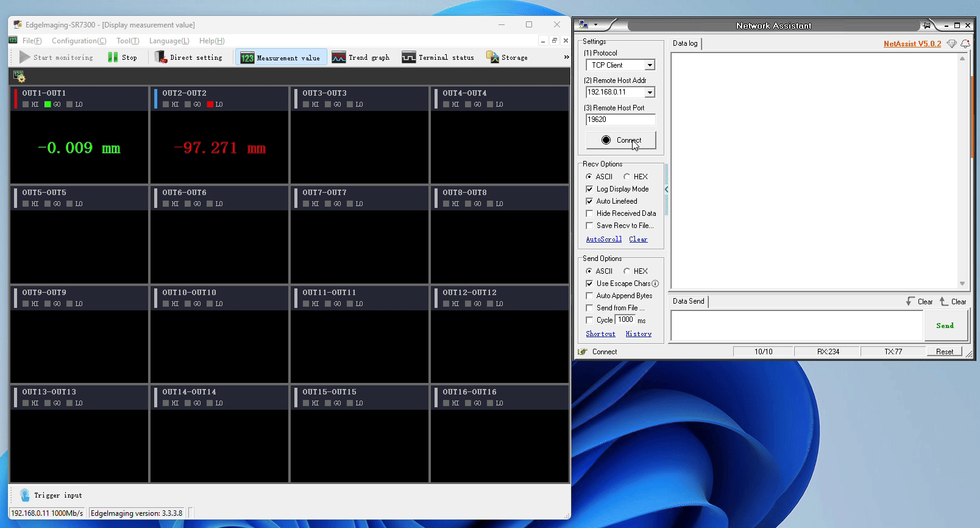980x528 pixels.
Task: Click the black Connect indicator circle
Action: tap(606, 140)
